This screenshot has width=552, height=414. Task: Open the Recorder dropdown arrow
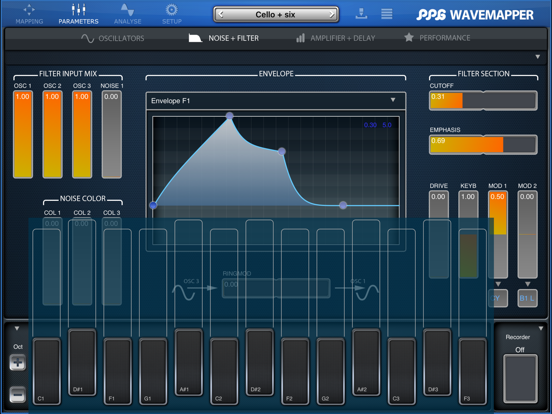pyautogui.click(x=541, y=328)
